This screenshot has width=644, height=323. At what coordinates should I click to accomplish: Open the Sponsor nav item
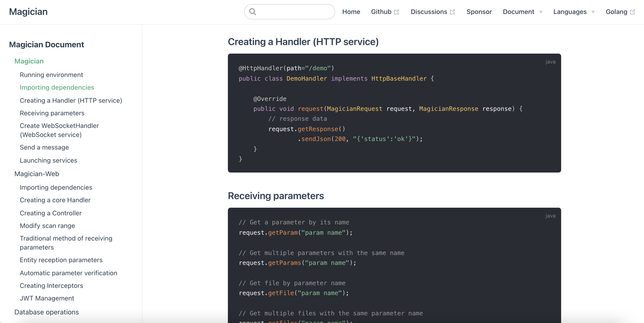(x=479, y=12)
